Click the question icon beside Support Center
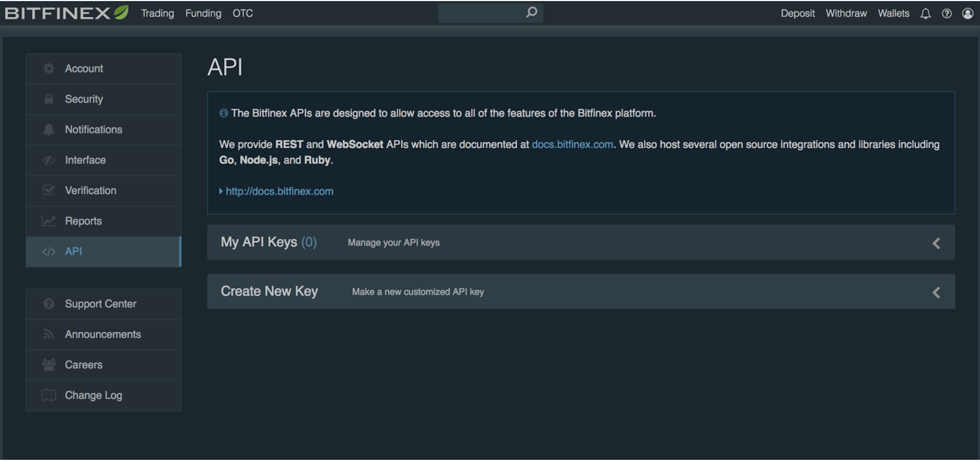Image resolution: width=980 pixels, height=463 pixels. pos(49,304)
